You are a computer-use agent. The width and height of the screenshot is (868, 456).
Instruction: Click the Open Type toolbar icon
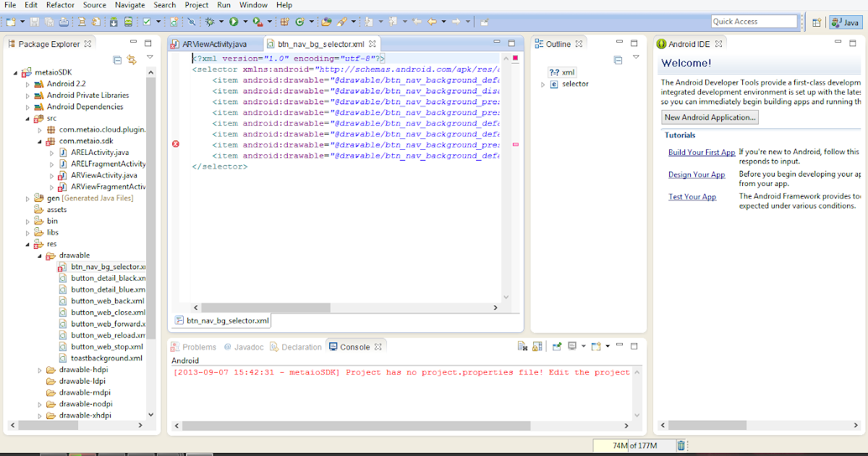pyautogui.click(x=326, y=22)
